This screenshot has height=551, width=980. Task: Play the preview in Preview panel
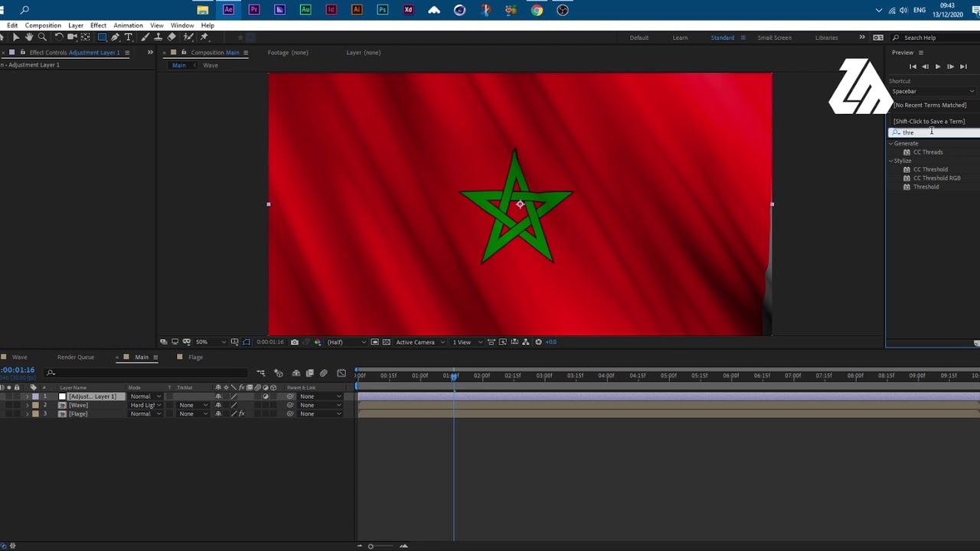[937, 67]
